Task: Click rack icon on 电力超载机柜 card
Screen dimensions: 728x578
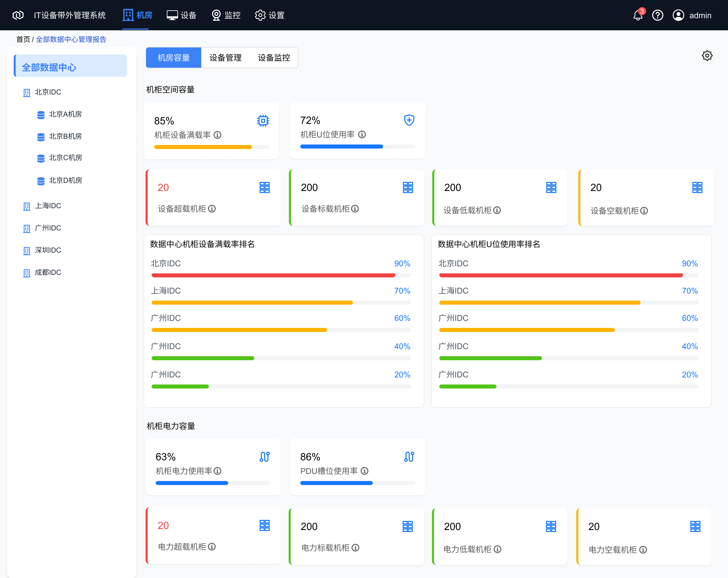Action: [264, 525]
